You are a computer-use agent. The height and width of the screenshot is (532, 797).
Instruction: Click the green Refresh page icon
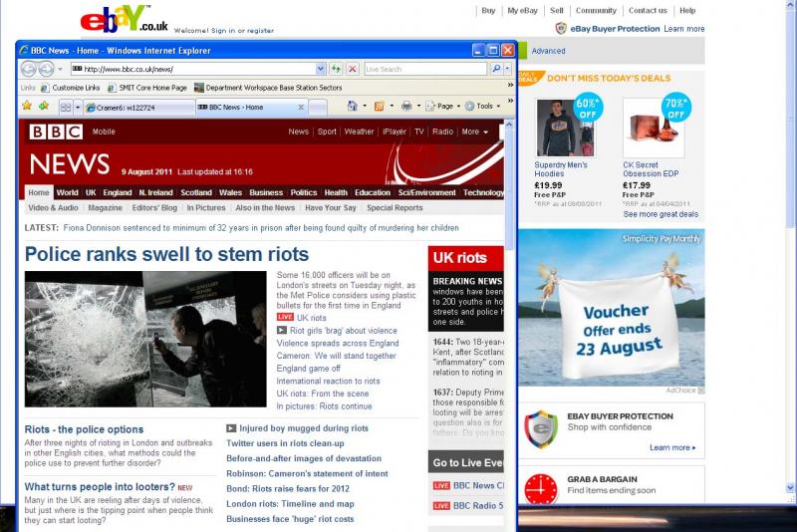pyautogui.click(x=336, y=69)
